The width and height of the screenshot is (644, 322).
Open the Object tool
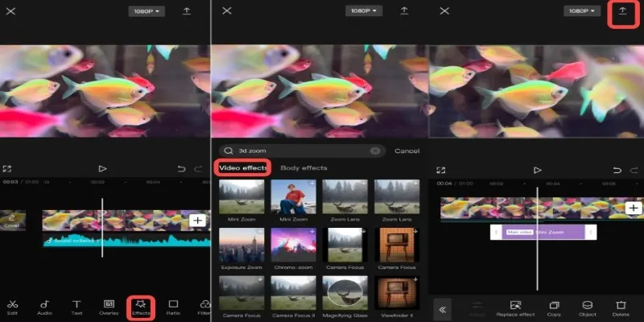click(x=588, y=308)
